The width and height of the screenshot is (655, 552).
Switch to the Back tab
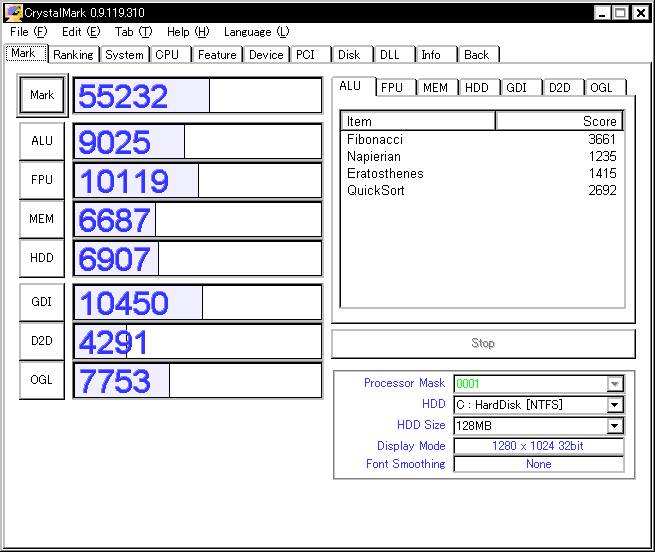(x=478, y=54)
